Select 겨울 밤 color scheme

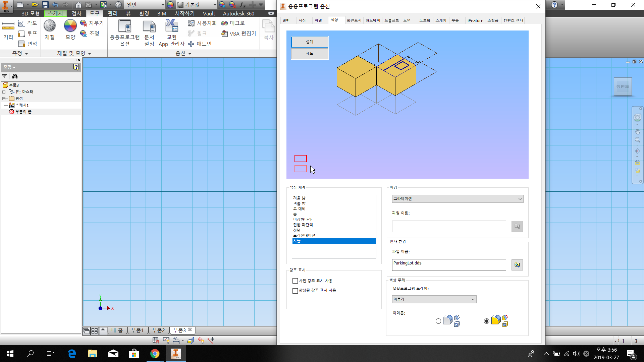[x=300, y=203]
